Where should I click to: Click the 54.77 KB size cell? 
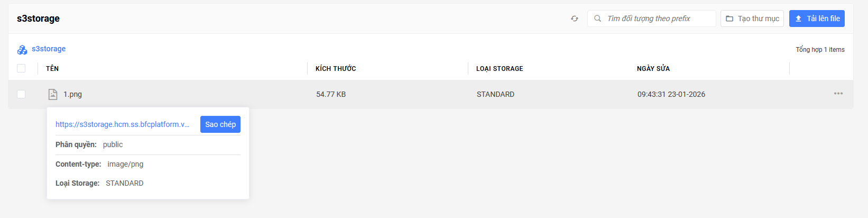[331, 94]
